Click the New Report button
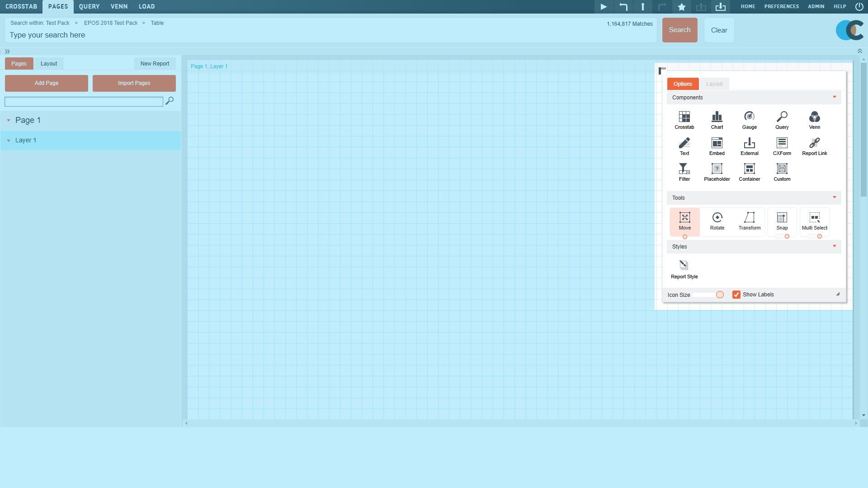 [155, 63]
